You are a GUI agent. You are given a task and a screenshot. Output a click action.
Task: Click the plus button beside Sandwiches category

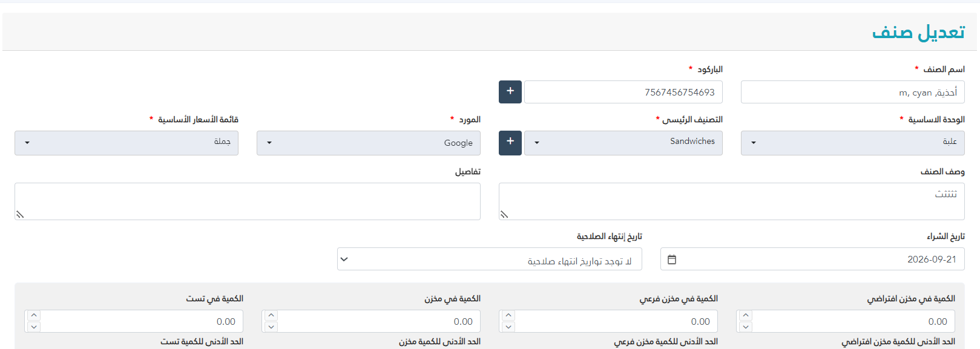click(510, 143)
